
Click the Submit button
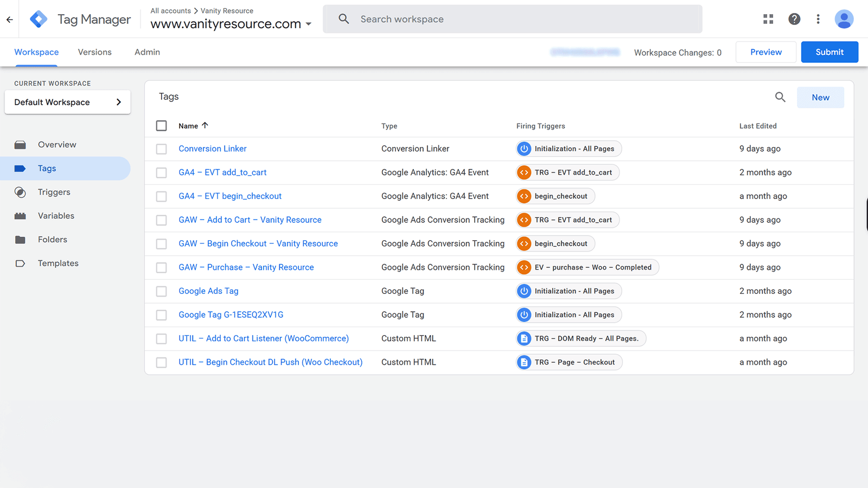click(x=829, y=52)
